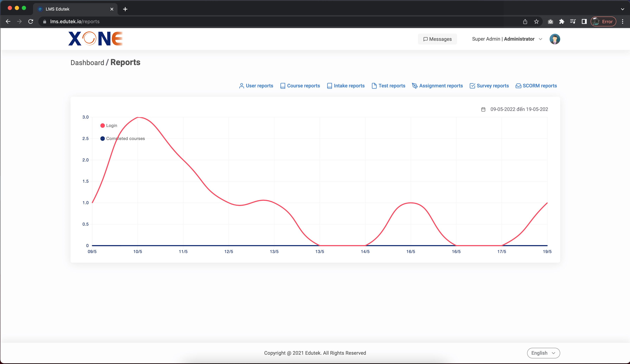Bookmark this page with star icon
This screenshot has width=630, height=364.
pyautogui.click(x=536, y=21)
